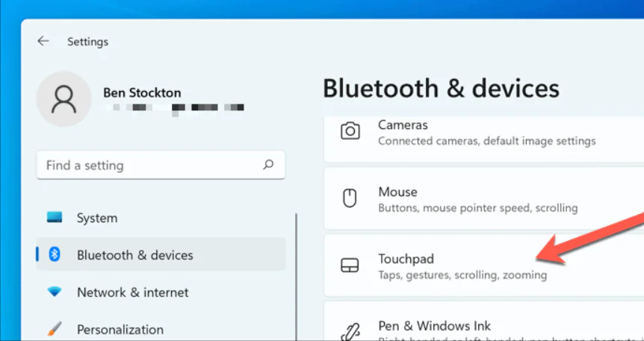The width and height of the screenshot is (644, 341).
Task: Open the Touchpad settings card
Action: pos(484,265)
